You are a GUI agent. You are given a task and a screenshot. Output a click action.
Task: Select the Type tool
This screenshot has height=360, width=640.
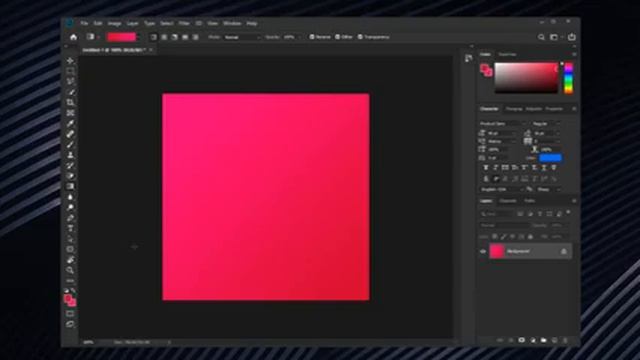70,229
